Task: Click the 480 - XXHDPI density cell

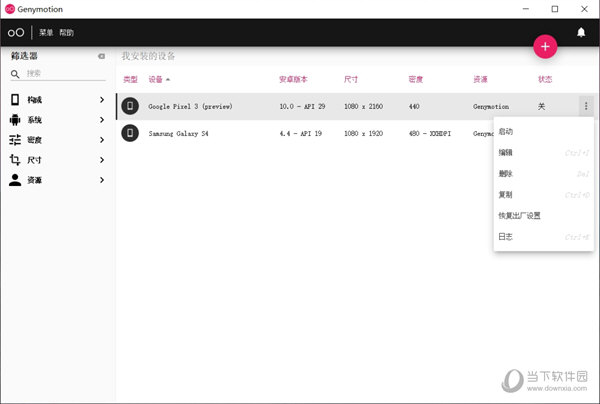Action: click(430, 134)
